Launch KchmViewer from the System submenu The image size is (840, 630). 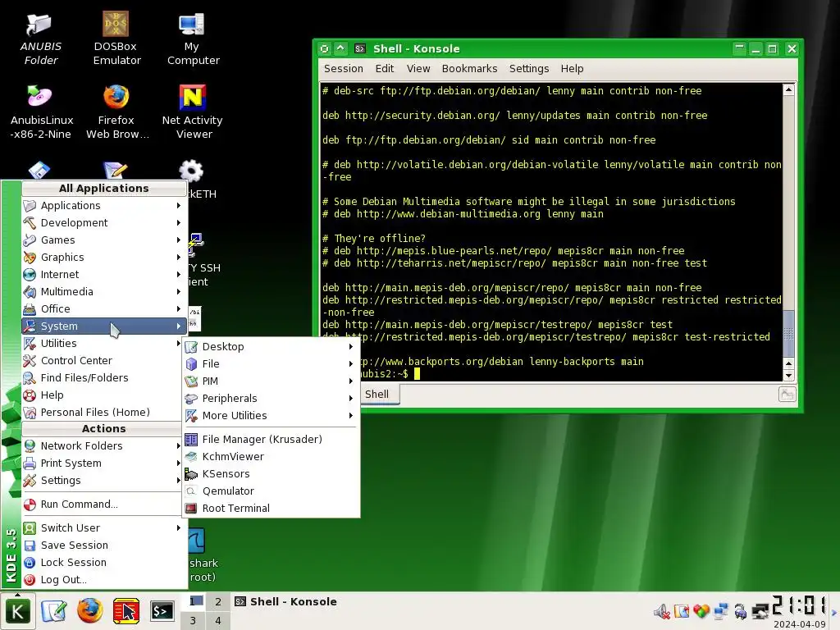271,456
